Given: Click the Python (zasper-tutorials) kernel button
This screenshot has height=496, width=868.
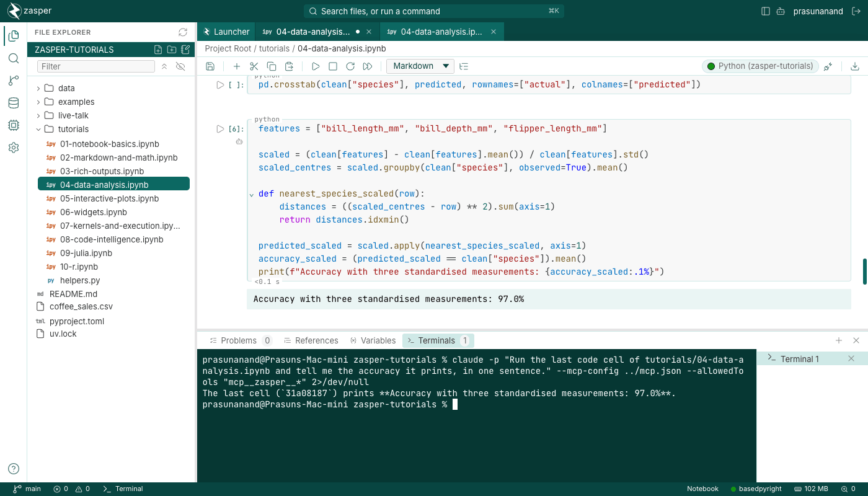Looking at the screenshot, I should click(760, 66).
